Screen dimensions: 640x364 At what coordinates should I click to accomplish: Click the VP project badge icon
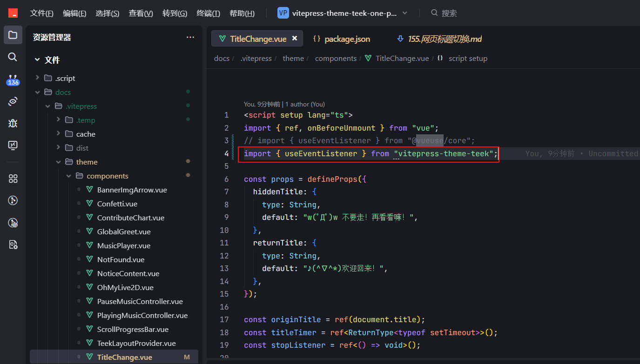tap(283, 13)
